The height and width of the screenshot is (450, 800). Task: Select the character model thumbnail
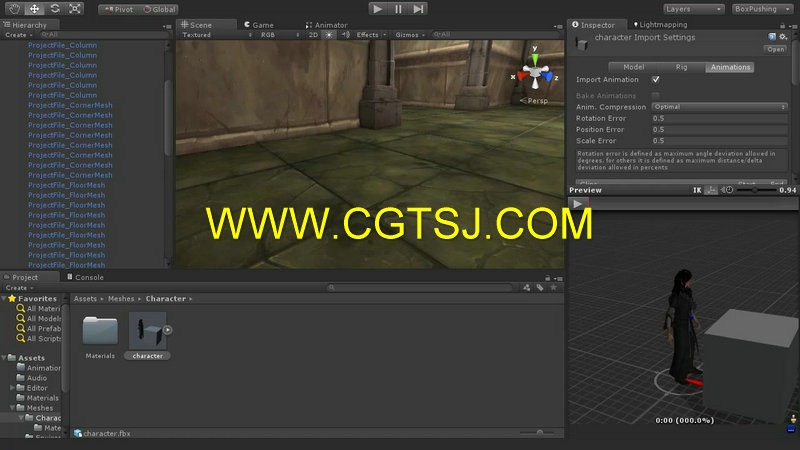click(x=147, y=331)
